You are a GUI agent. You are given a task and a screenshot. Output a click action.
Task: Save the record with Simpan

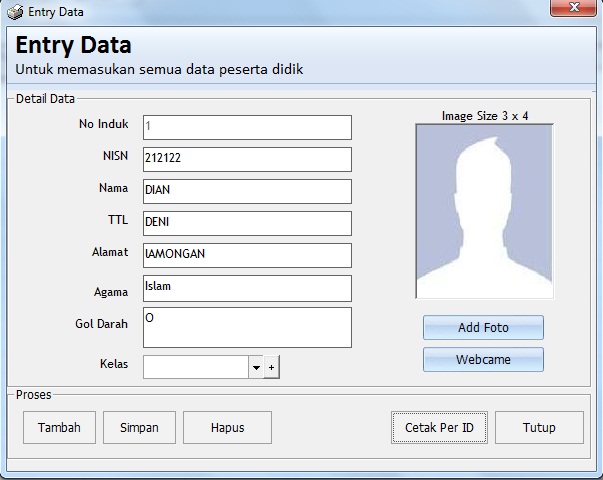tap(139, 427)
